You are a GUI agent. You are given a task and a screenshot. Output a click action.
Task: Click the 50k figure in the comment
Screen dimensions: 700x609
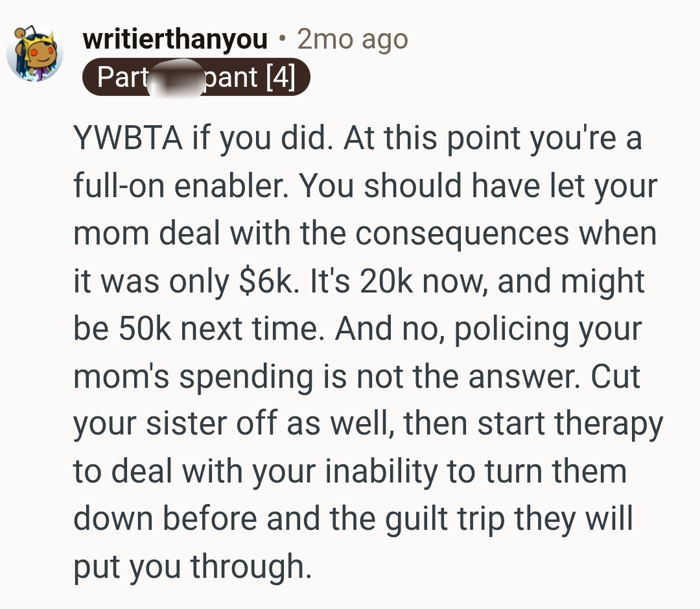point(145,328)
